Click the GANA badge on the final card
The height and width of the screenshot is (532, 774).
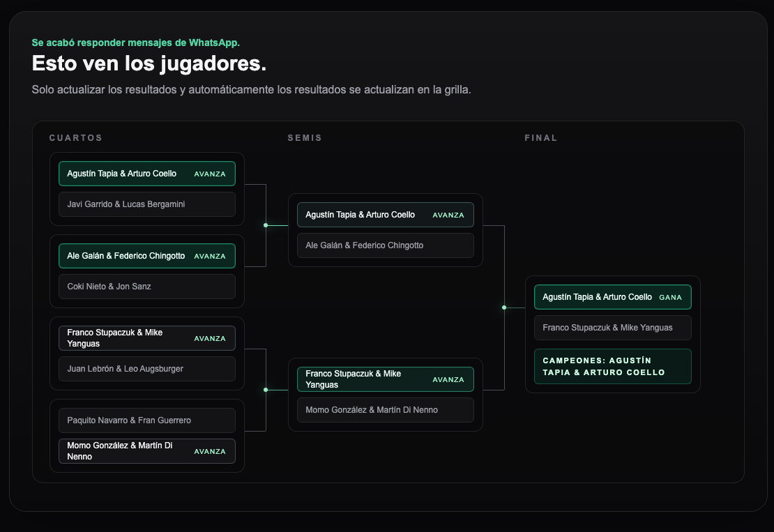(671, 297)
